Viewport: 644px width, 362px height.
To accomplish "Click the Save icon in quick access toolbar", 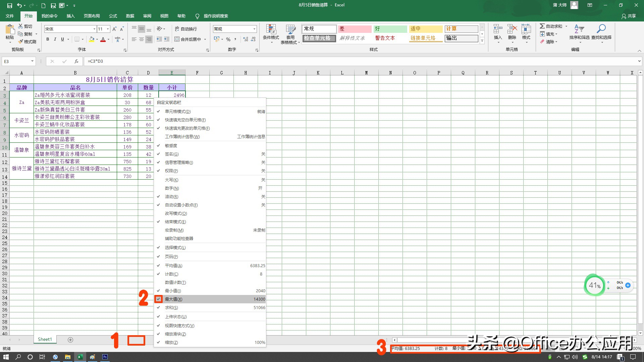I will 9,5.
